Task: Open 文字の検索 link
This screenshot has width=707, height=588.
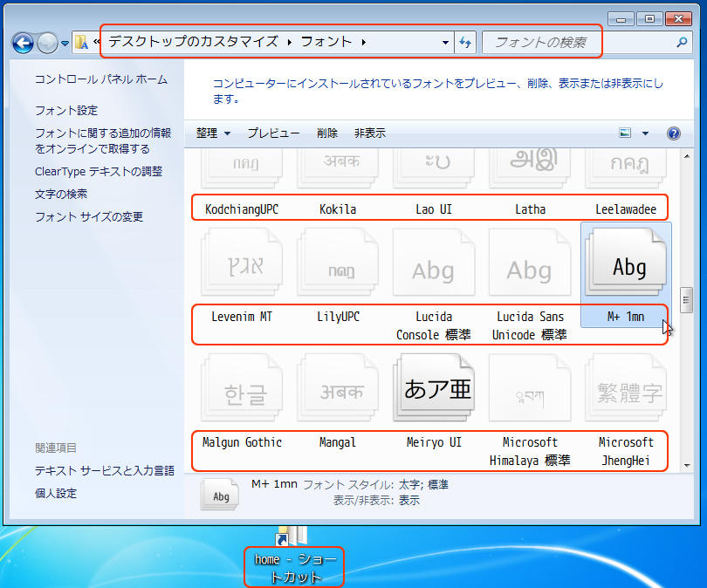Action: [61, 195]
